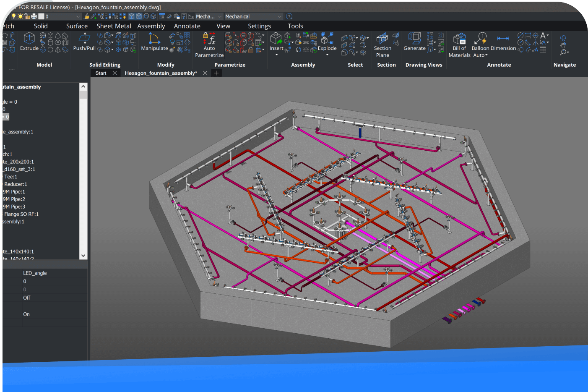Open the Text A dropdown arrow
This screenshot has height=392, width=588.
click(x=548, y=36)
